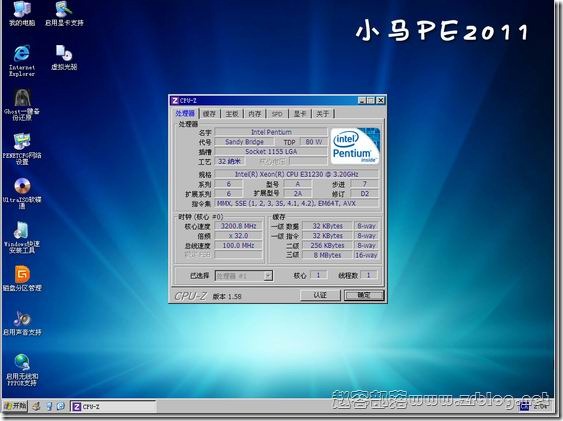563x421 pixels.
Task: Click the taskbar clock
Action: (x=540, y=407)
